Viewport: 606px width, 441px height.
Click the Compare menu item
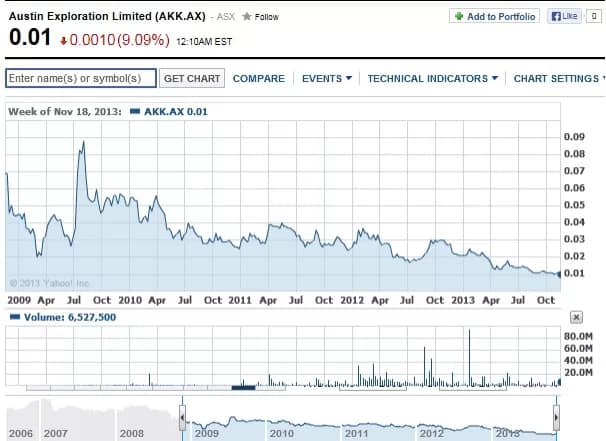(258, 78)
